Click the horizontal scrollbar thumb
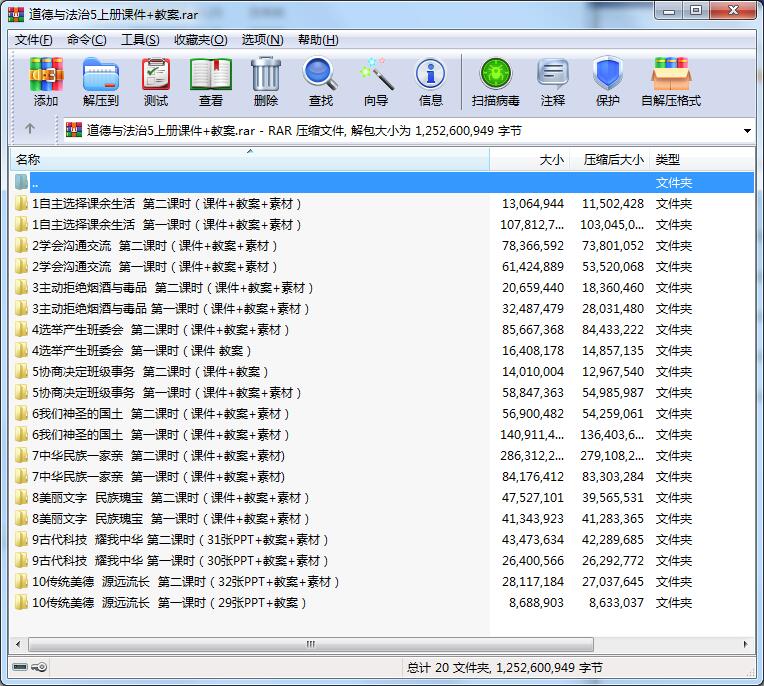 (x=311, y=644)
